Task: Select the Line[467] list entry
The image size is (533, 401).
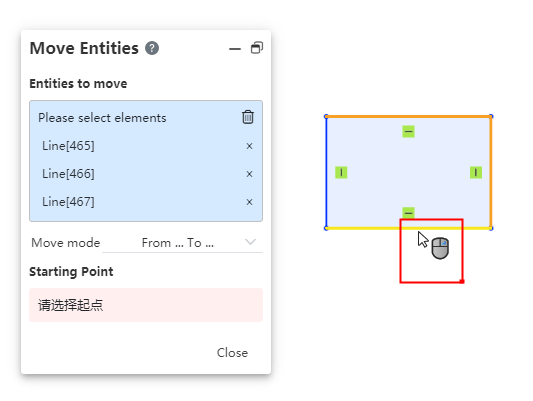Action: coord(146,202)
